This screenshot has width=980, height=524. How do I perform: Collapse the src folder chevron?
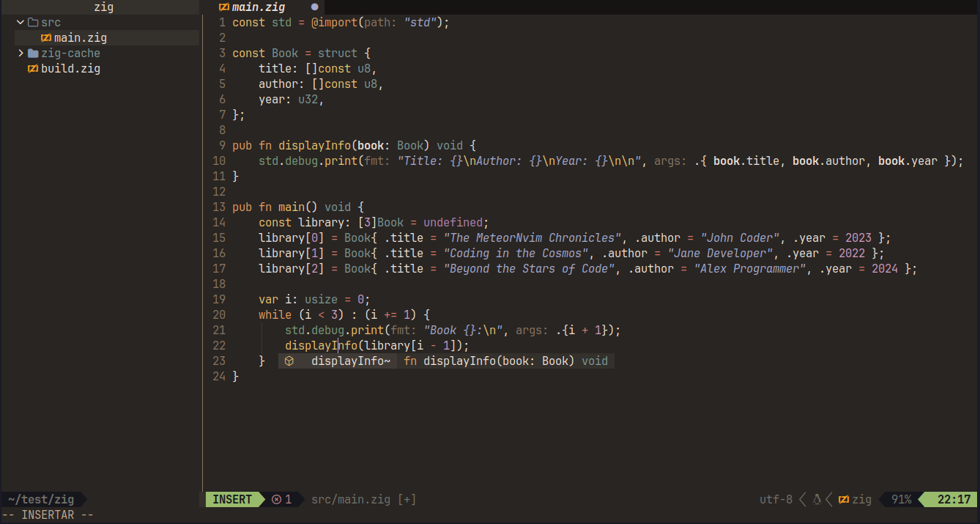(21, 23)
